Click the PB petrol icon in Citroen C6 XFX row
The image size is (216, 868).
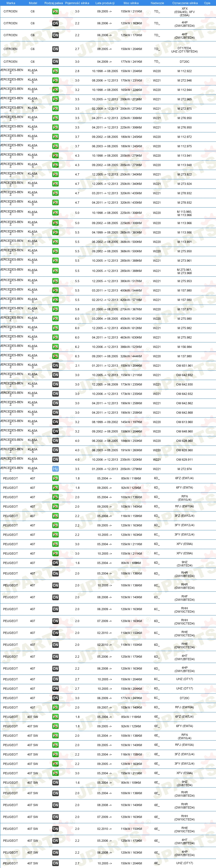[56, 11]
